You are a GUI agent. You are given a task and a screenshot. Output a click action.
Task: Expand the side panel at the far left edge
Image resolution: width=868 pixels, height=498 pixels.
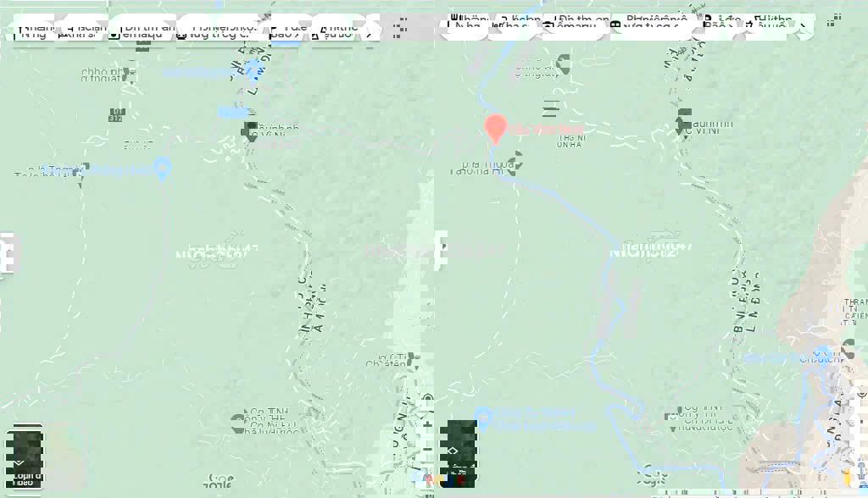[x=7, y=252]
